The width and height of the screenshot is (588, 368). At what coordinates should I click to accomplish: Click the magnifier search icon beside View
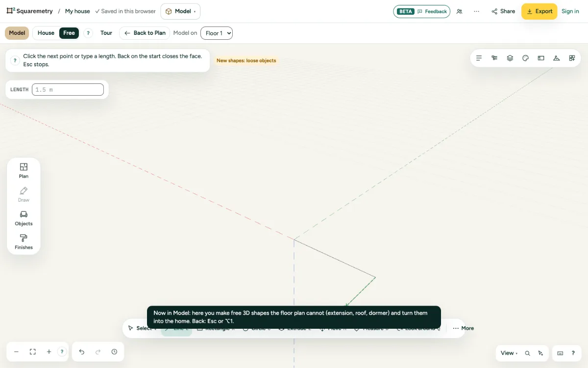[528, 353]
